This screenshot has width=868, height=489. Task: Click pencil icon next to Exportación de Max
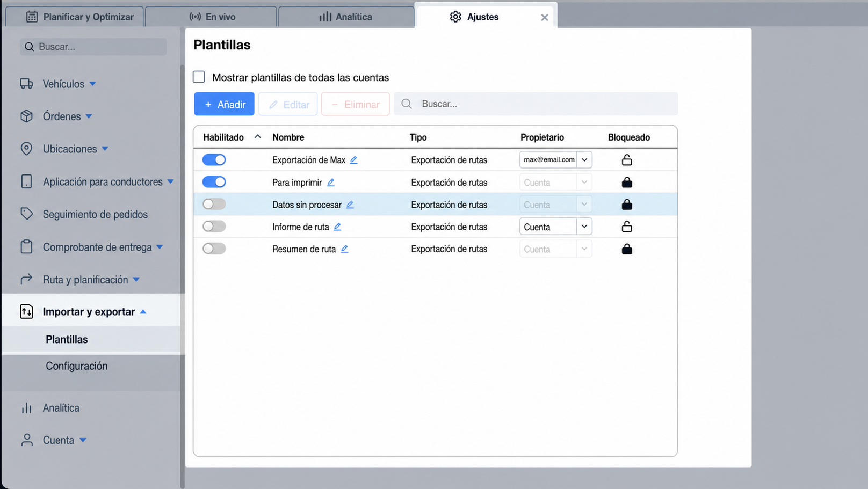[x=353, y=160]
